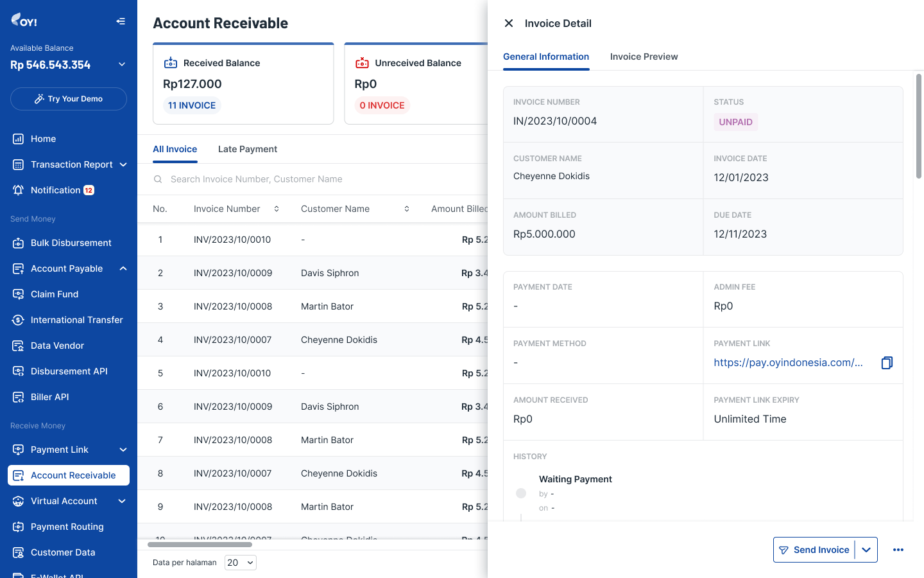The height and width of the screenshot is (578, 924).
Task: Click the Send Invoice button
Action: (814, 550)
